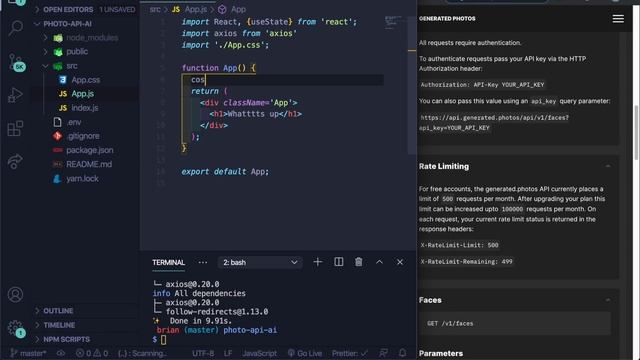
Task: Maximize terminal panel with up chevron
Action: pos(379,262)
